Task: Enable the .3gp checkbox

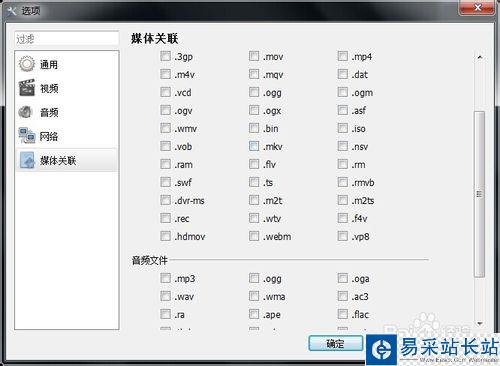Action: pyautogui.click(x=165, y=56)
